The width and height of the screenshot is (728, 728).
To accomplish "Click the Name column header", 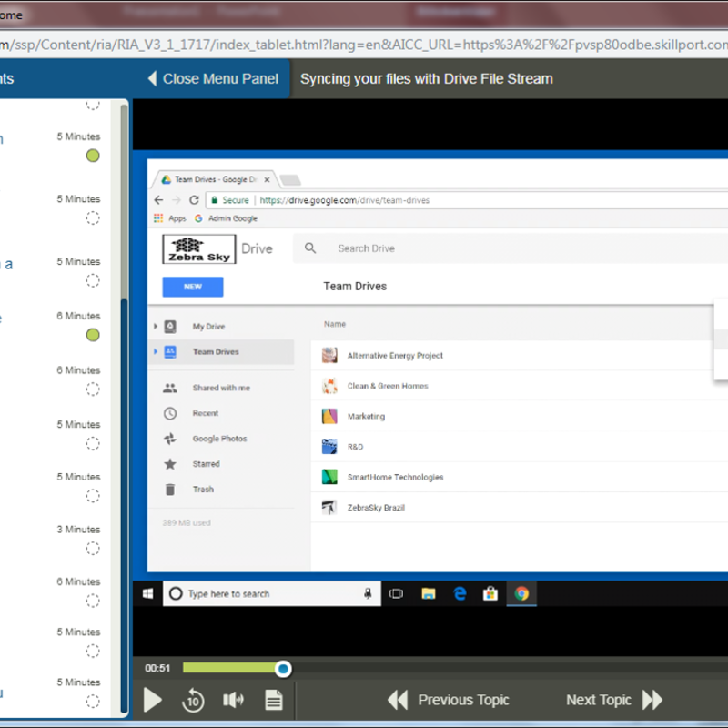I will click(335, 324).
